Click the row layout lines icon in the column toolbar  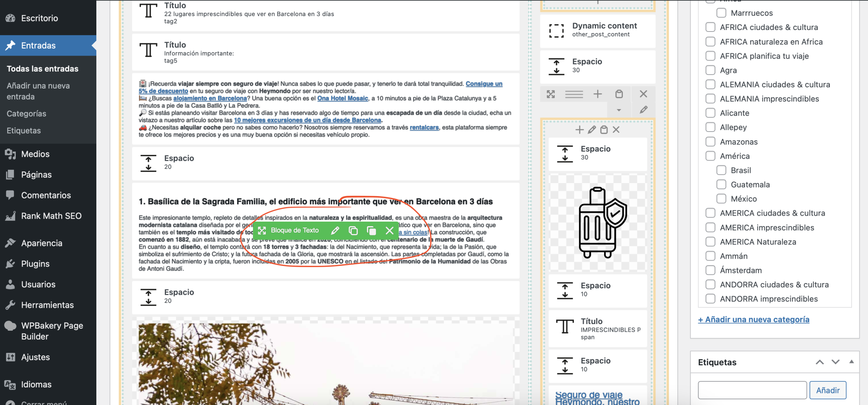click(574, 94)
